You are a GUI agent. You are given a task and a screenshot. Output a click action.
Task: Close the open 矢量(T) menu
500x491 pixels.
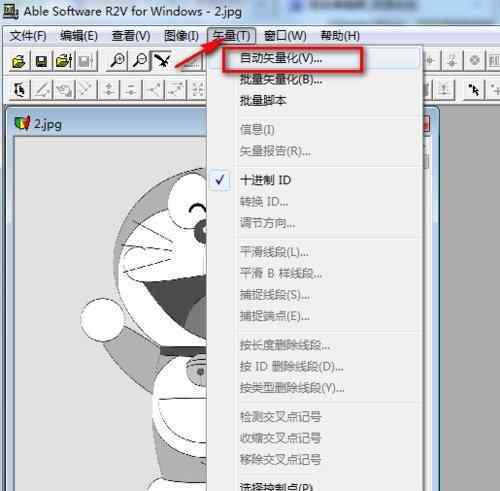coord(231,36)
